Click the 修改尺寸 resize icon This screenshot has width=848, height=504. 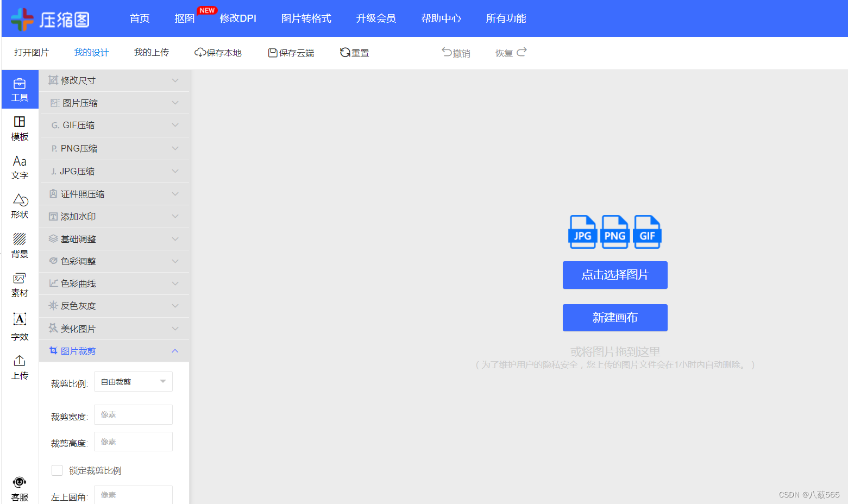[53, 80]
